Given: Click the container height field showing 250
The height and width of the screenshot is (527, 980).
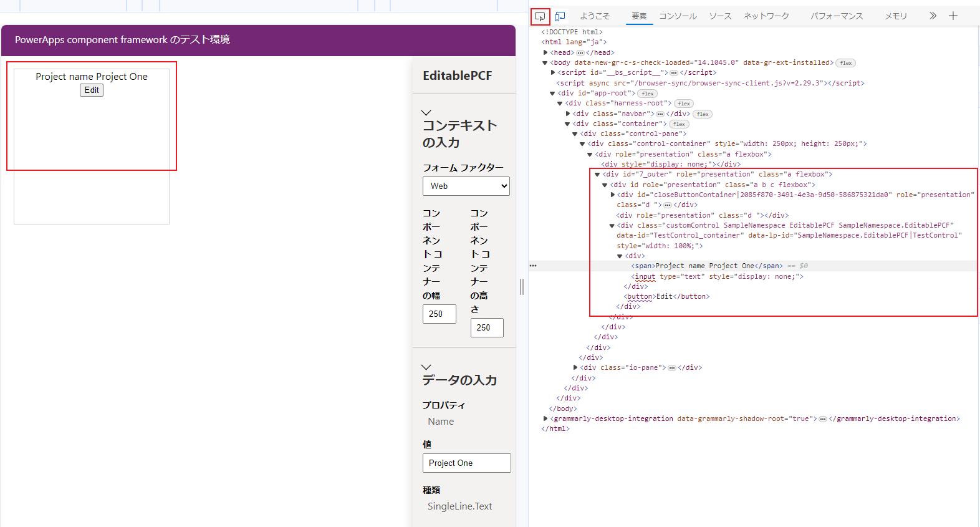Looking at the screenshot, I should tap(487, 327).
